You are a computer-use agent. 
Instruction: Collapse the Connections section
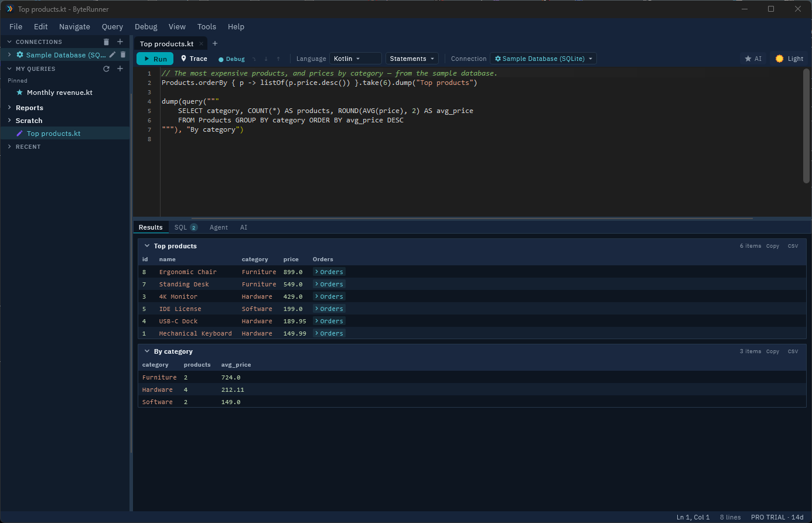pos(9,42)
